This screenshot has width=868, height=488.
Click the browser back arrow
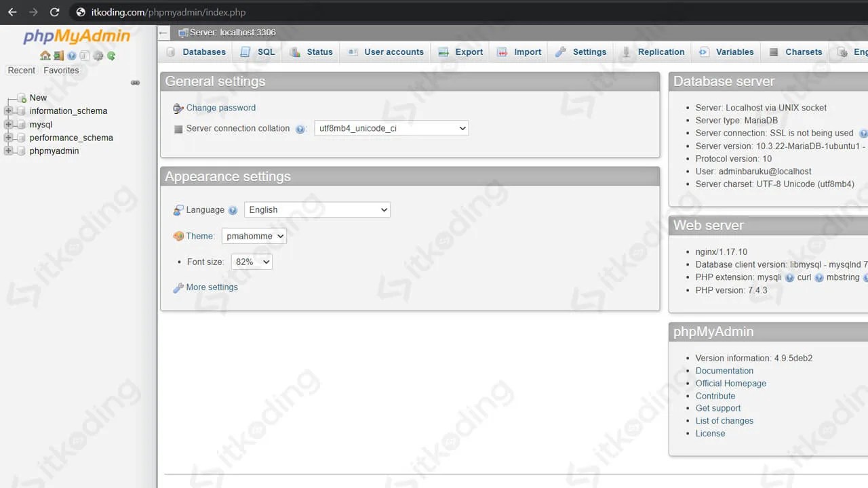[x=12, y=12]
